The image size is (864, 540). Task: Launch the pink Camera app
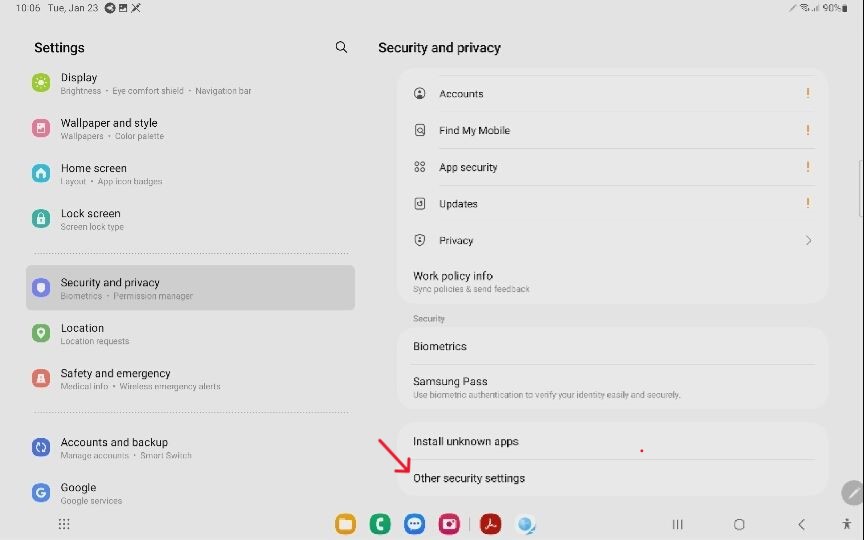pos(449,523)
